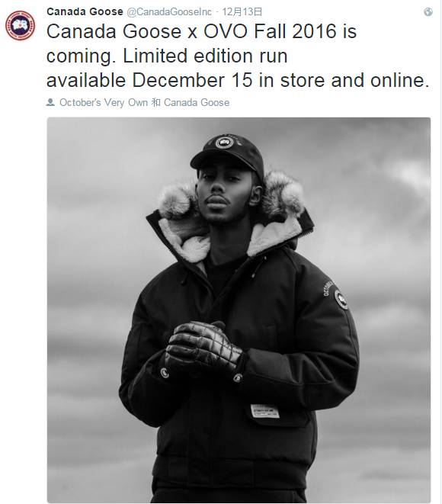
Task: Click the tagged-people person icon
Action: pos(50,102)
